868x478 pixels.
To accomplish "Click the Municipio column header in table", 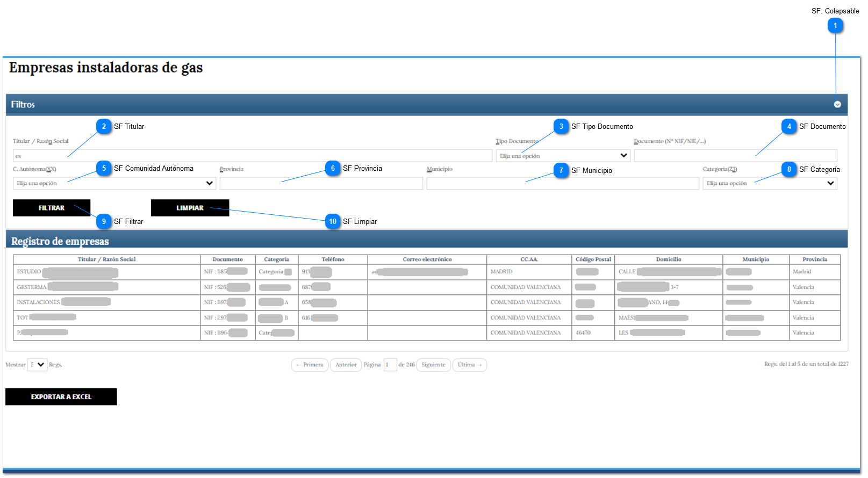I will coord(756,259).
